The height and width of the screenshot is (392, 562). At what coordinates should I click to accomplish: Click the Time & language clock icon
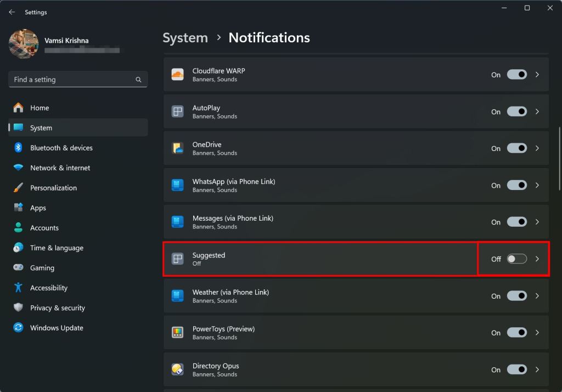tap(18, 248)
